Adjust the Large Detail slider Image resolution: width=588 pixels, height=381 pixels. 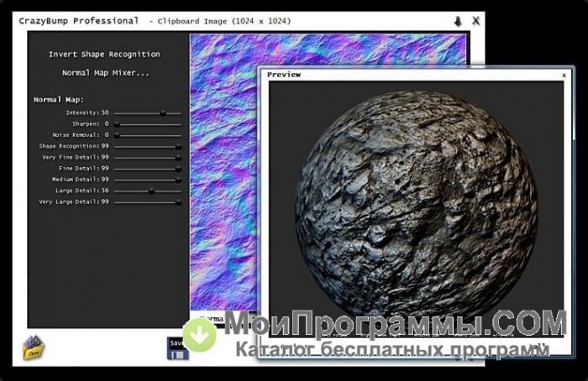click(148, 191)
